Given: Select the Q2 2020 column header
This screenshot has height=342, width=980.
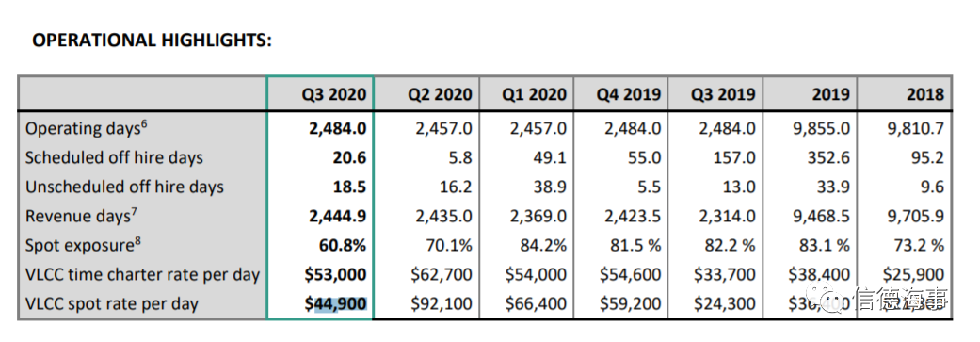Looking at the screenshot, I should (x=440, y=95).
